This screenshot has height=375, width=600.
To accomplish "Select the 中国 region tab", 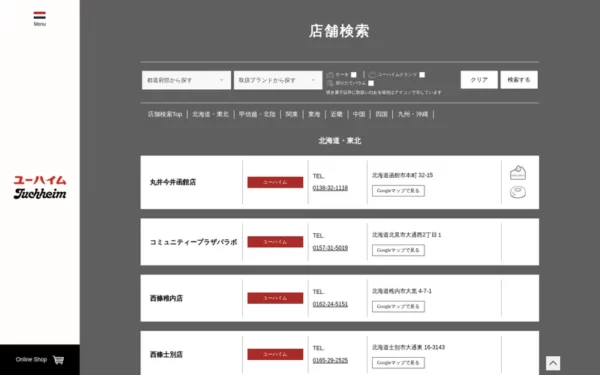I will 359,114.
